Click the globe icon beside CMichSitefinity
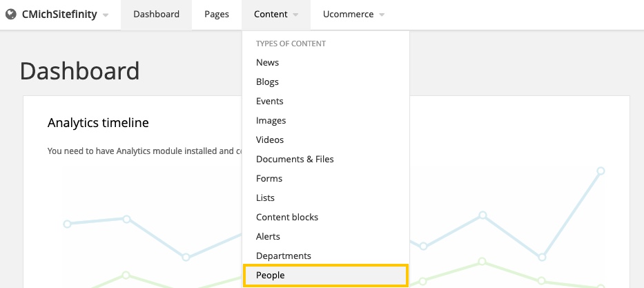Image resolution: width=644 pixels, height=288 pixels. tap(10, 14)
